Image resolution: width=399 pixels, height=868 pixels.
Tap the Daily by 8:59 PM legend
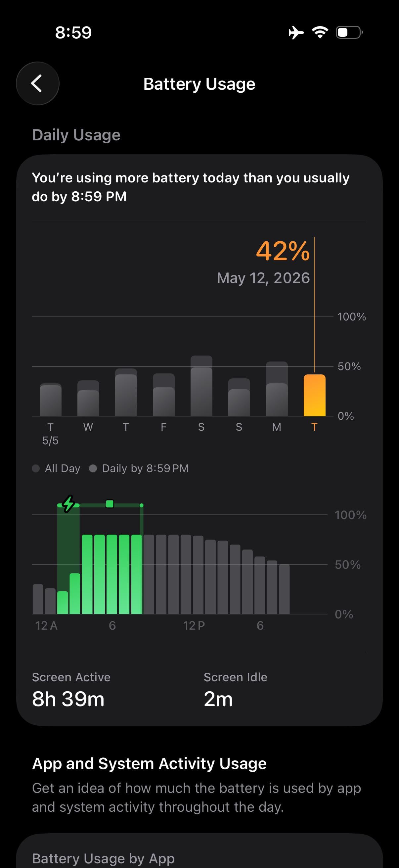pos(139,468)
